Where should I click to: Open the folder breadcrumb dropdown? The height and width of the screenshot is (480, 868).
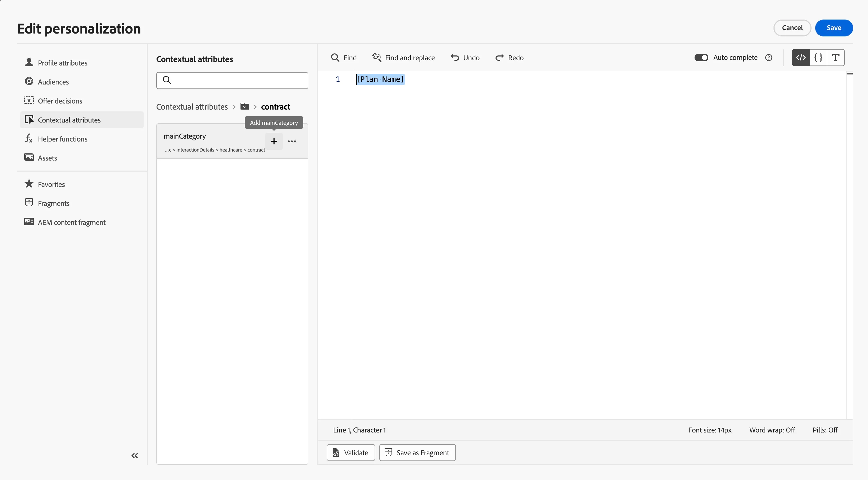[x=245, y=106]
